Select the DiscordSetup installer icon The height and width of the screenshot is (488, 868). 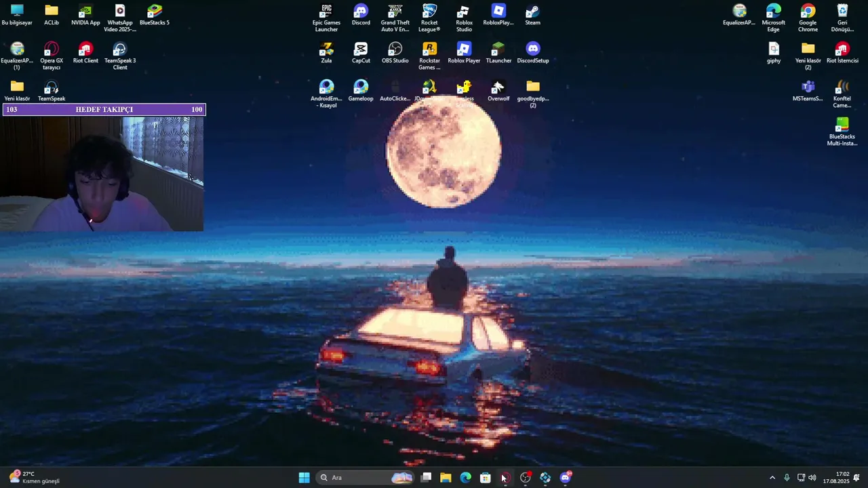[533, 53]
